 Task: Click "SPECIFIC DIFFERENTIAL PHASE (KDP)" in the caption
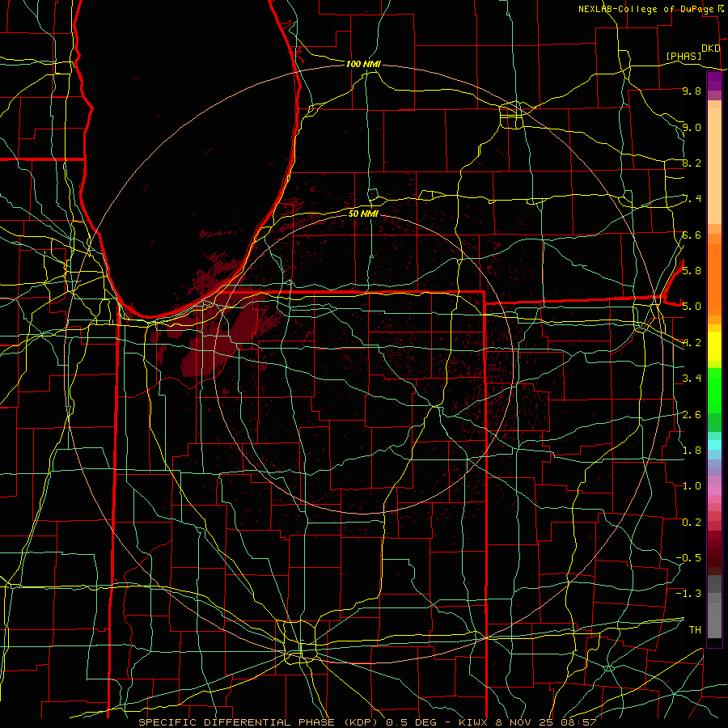(x=258, y=722)
